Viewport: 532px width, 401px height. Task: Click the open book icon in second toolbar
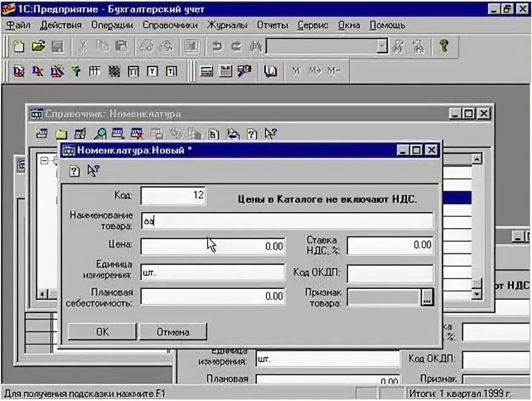pyautogui.click(x=270, y=71)
